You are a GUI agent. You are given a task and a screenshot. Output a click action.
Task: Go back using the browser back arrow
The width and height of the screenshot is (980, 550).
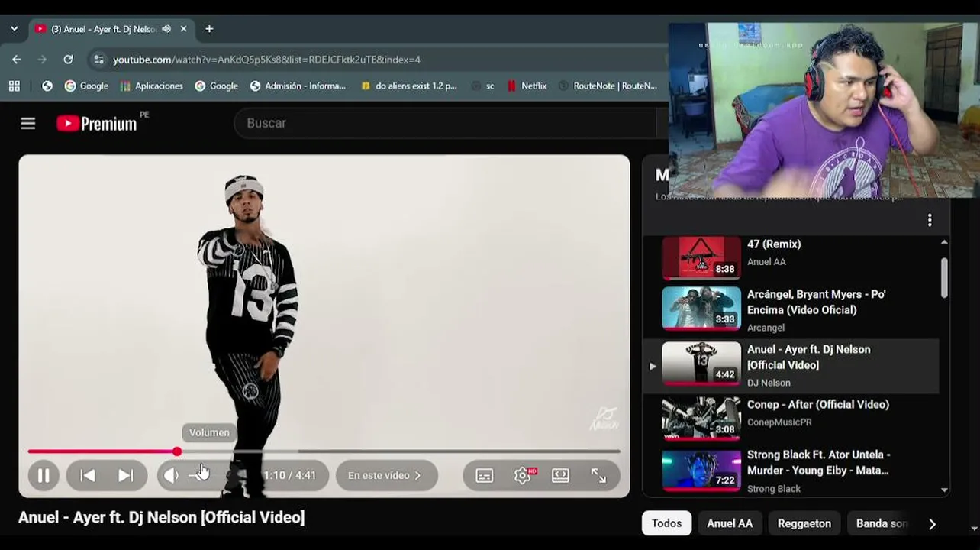(17, 60)
